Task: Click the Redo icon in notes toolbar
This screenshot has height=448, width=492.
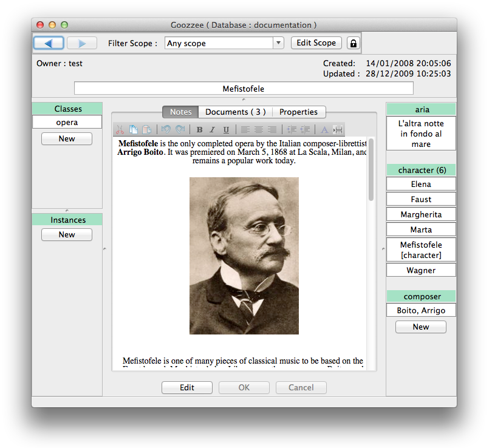Action: pos(180,129)
